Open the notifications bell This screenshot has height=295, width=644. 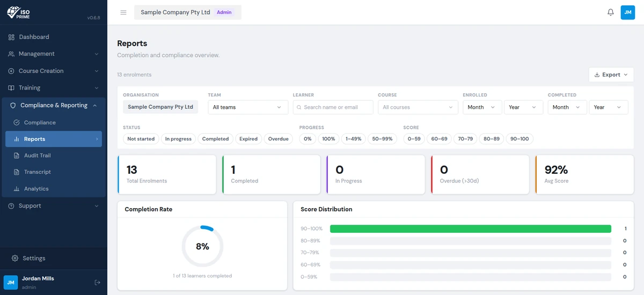tap(610, 12)
